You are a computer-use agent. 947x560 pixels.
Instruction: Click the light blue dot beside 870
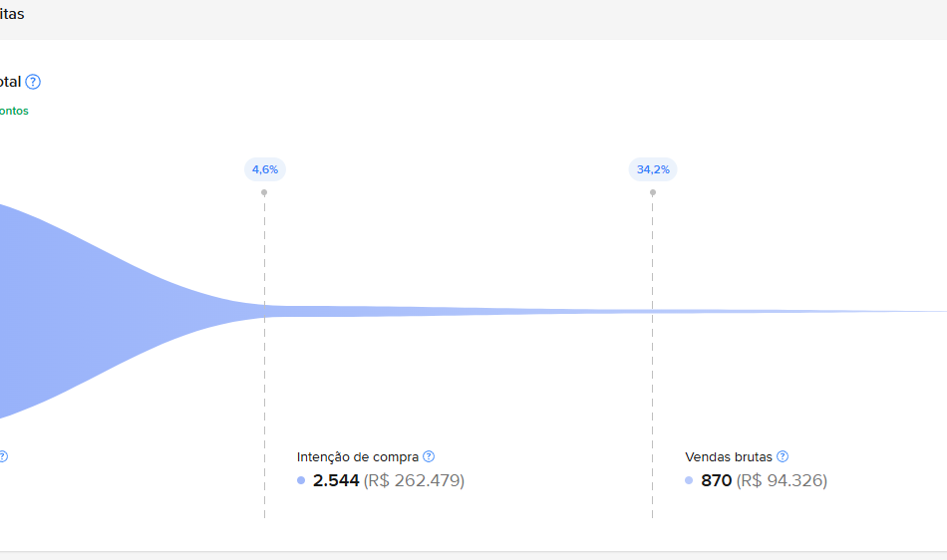click(689, 481)
